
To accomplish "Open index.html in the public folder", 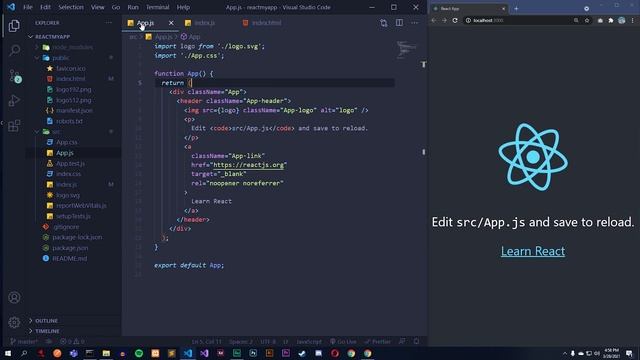I will pos(71,79).
